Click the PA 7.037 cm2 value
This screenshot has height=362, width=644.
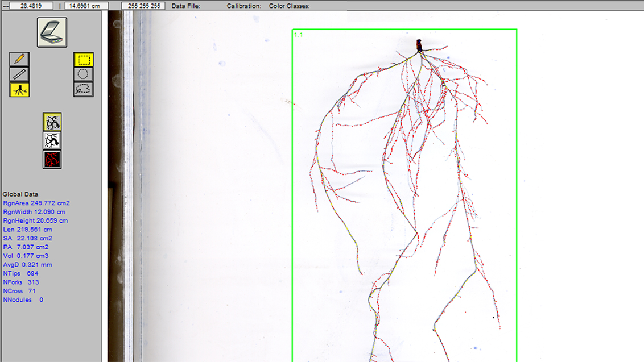(26, 247)
